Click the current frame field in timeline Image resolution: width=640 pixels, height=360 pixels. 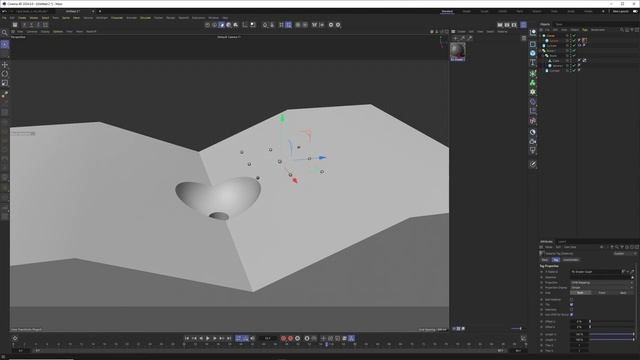coord(267,338)
